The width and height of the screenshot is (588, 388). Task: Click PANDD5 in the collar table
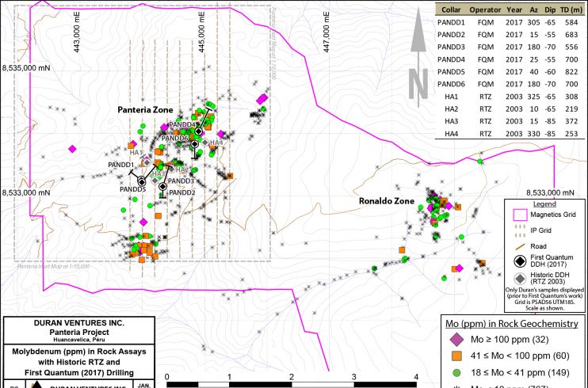[451, 72]
